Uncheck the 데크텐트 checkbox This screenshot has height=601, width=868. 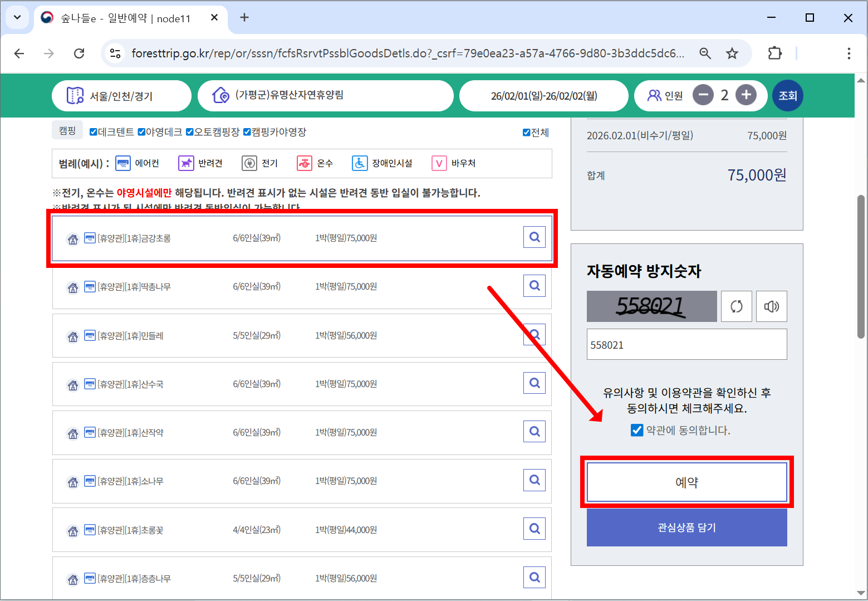[x=94, y=132]
